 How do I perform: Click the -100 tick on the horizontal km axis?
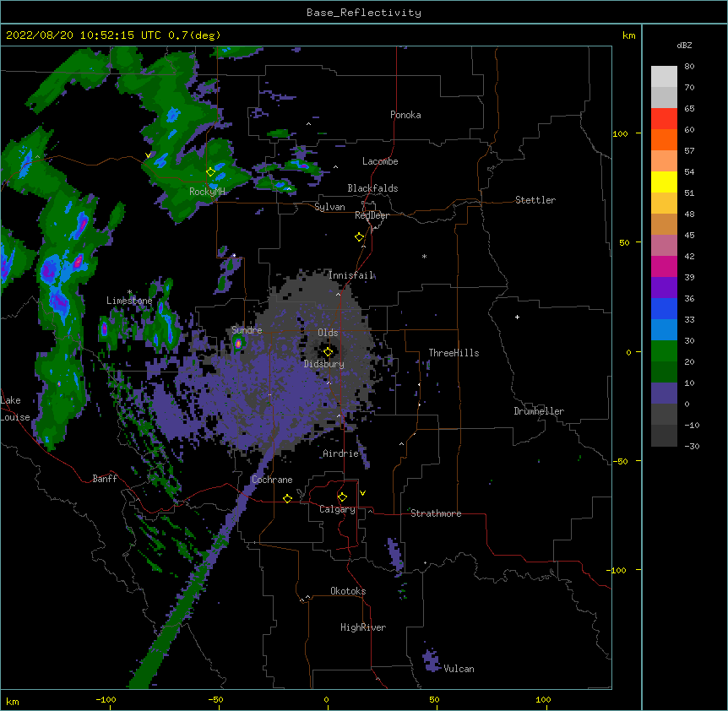point(106,699)
